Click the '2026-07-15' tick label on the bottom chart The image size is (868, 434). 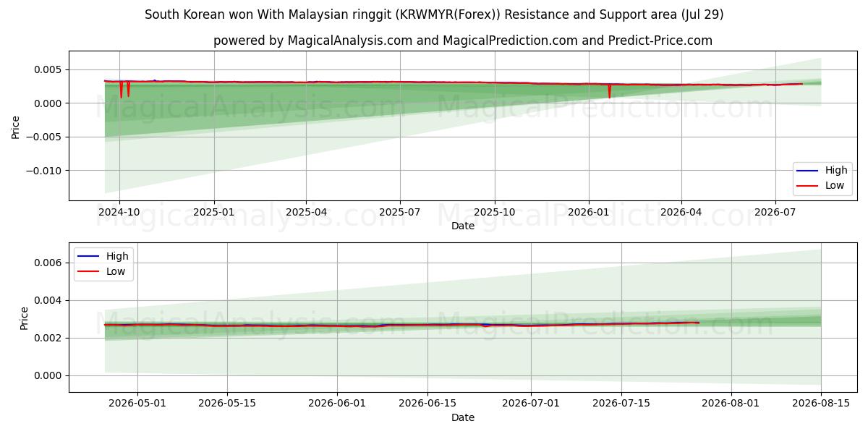[x=621, y=404]
